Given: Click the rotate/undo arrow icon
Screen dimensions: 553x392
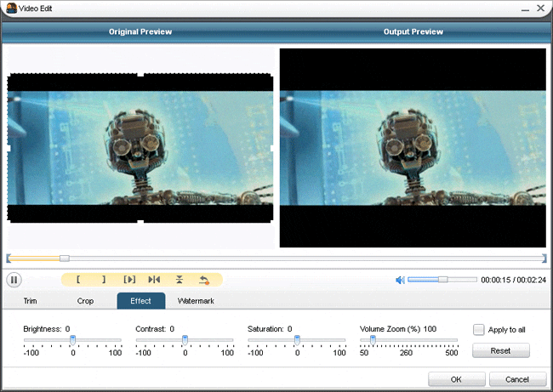Looking at the screenshot, I should [204, 280].
